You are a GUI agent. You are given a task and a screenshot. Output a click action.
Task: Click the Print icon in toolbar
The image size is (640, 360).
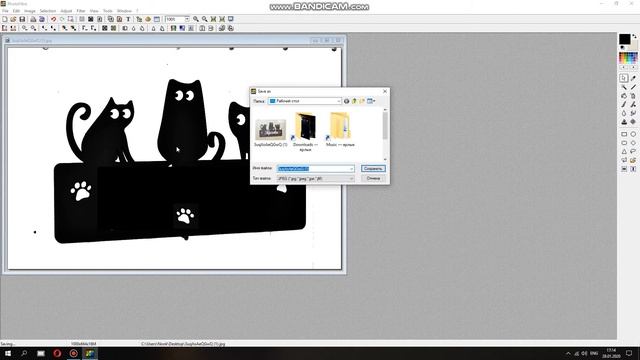coord(33,19)
